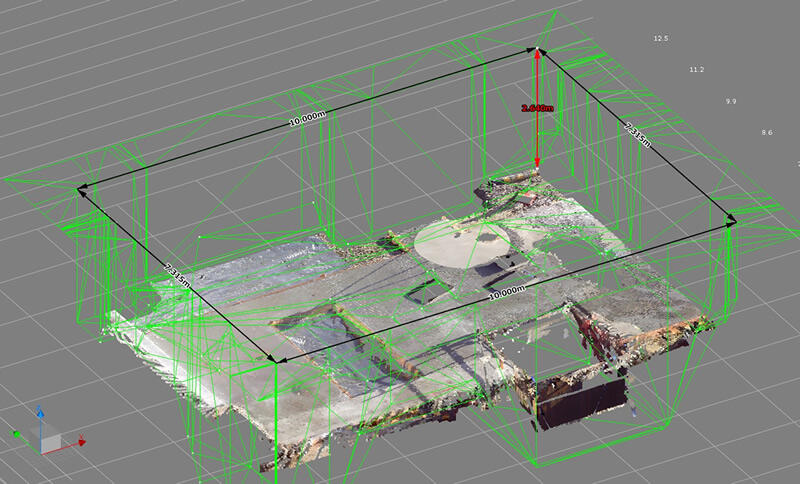Viewport: 800px width, 484px height.
Task: Click the rightmost corner arrowhead of the rectangle
Action: tap(732, 221)
